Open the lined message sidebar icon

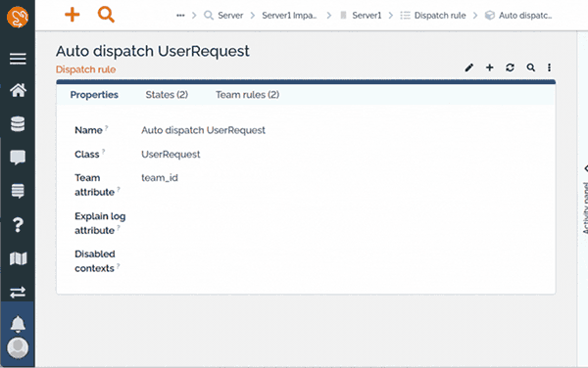point(18,191)
